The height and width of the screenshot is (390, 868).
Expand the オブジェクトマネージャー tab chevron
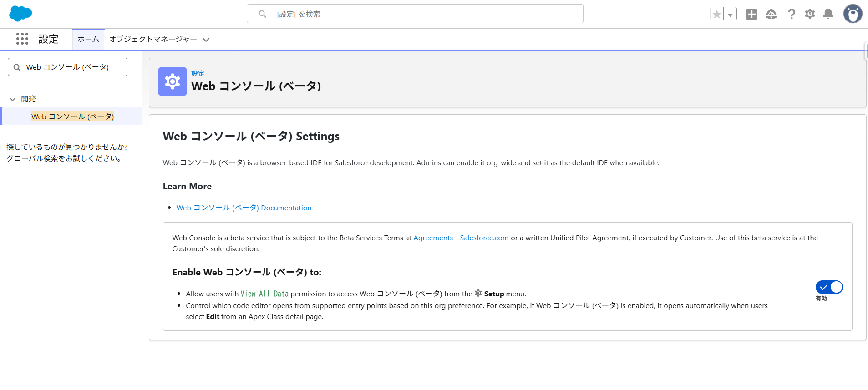206,40
